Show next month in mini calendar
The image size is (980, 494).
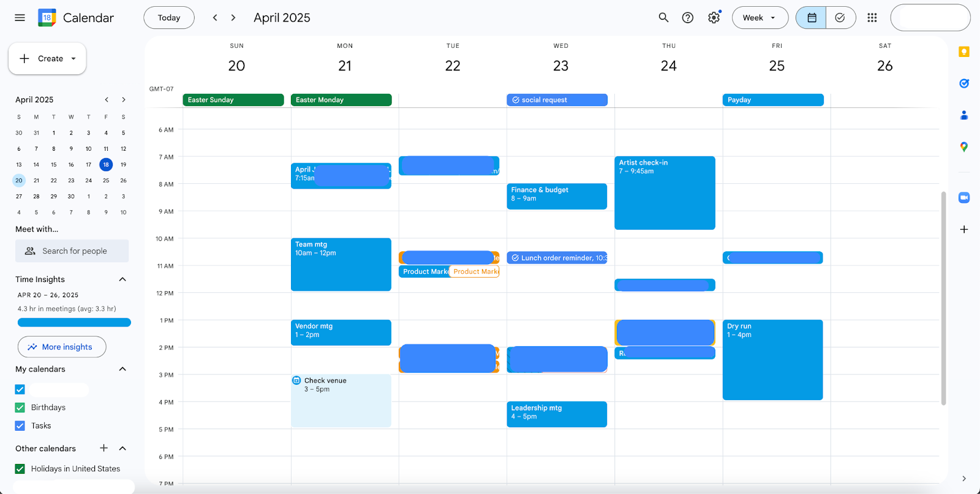point(124,99)
